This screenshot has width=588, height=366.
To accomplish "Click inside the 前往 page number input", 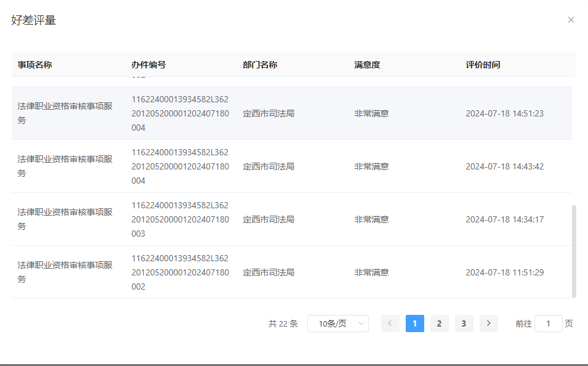I will click(x=548, y=323).
